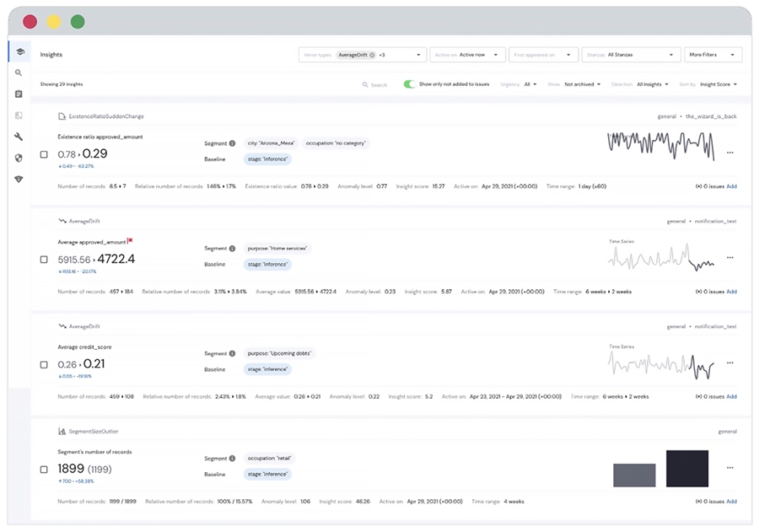Remove the AverageDrift filter chip

(372, 55)
